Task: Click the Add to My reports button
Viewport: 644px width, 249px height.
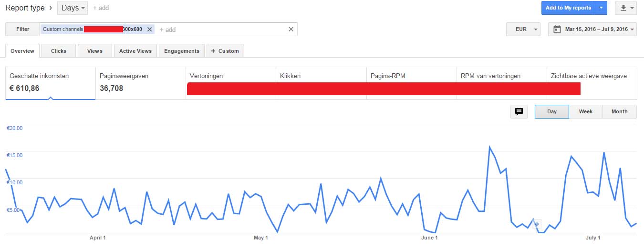Action: click(568, 8)
